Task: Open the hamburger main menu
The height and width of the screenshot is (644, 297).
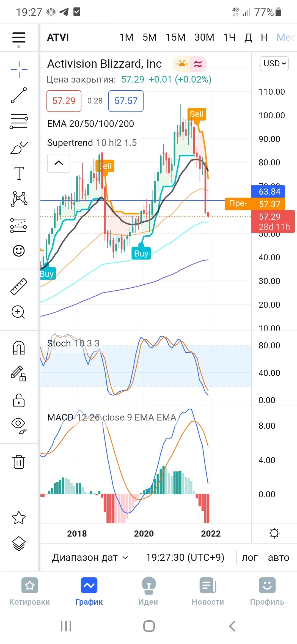Action: pos(19,38)
